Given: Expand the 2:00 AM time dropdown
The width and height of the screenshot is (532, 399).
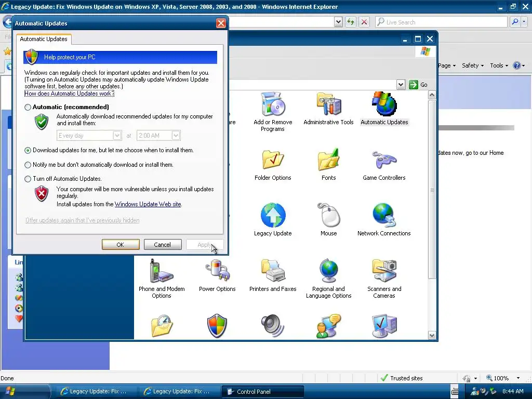Looking at the screenshot, I should pos(176,136).
